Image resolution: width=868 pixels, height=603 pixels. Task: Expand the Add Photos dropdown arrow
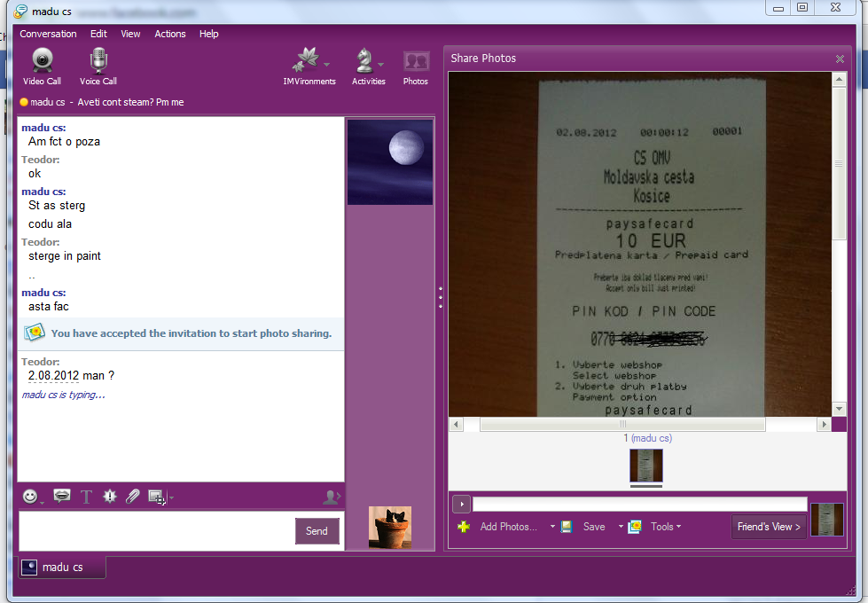552,527
